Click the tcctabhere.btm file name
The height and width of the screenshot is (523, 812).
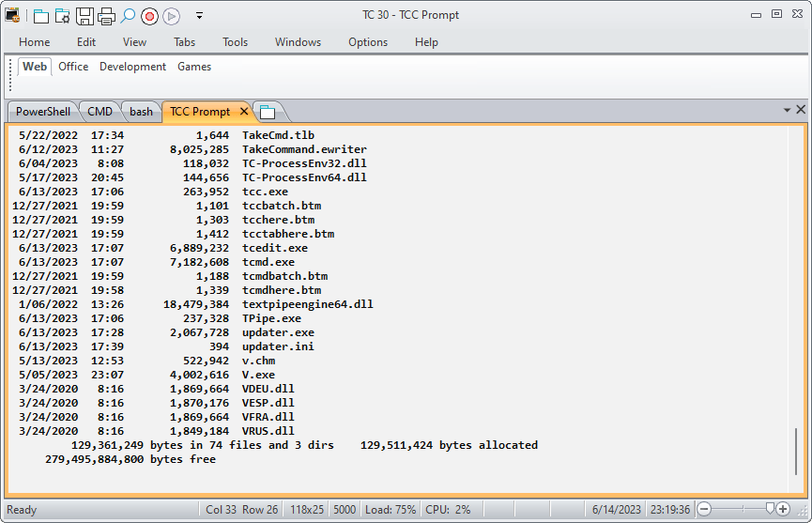(x=288, y=234)
